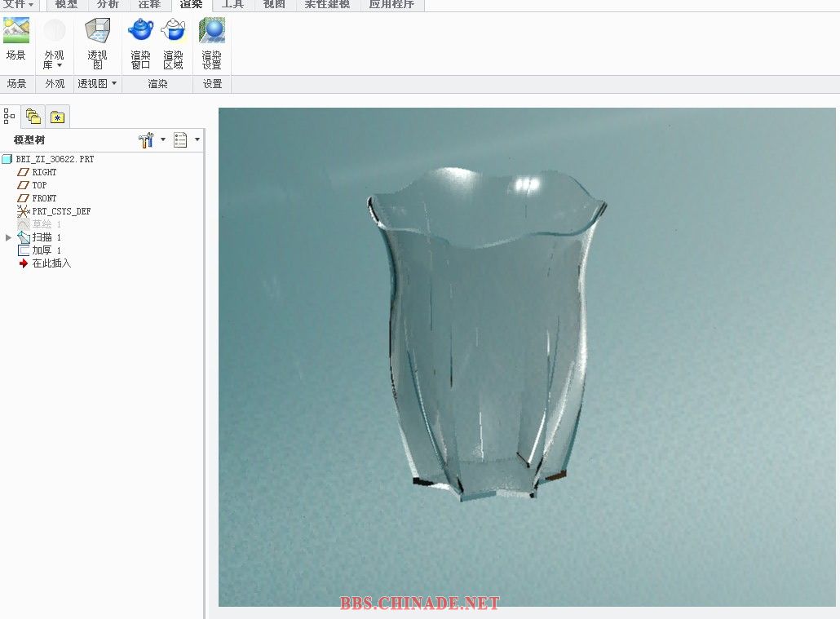Open dropdown arrow beside show list icon
Viewport: 840px width, 619px height.
pyautogui.click(x=197, y=139)
